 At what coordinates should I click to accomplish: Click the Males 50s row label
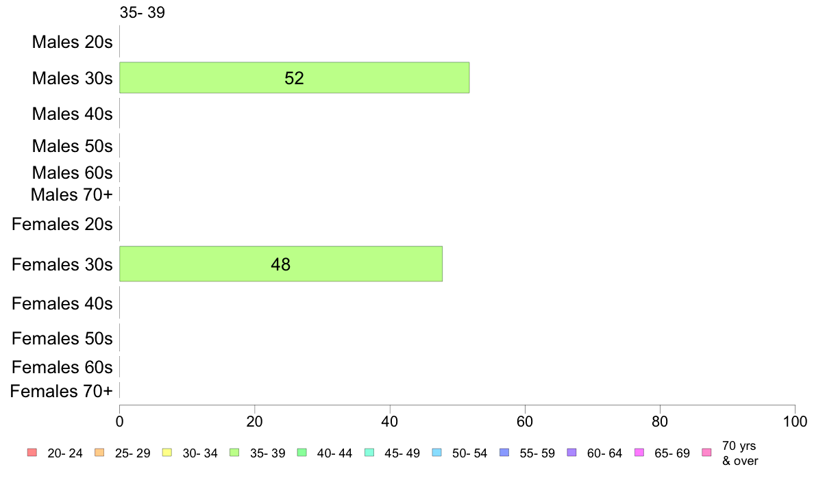(x=72, y=146)
